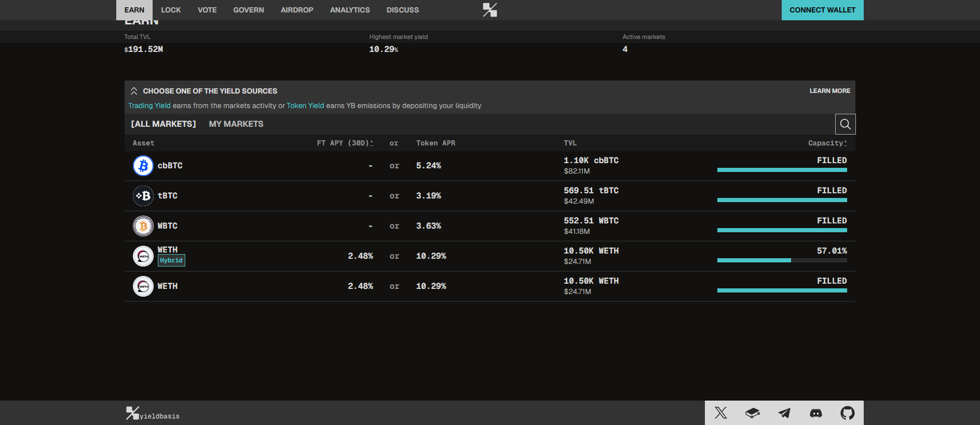The width and height of the screenshot is (980, 425).
Task: Click the 57.01% WETH Hybrid capacity bar
Action: point(782,260)
